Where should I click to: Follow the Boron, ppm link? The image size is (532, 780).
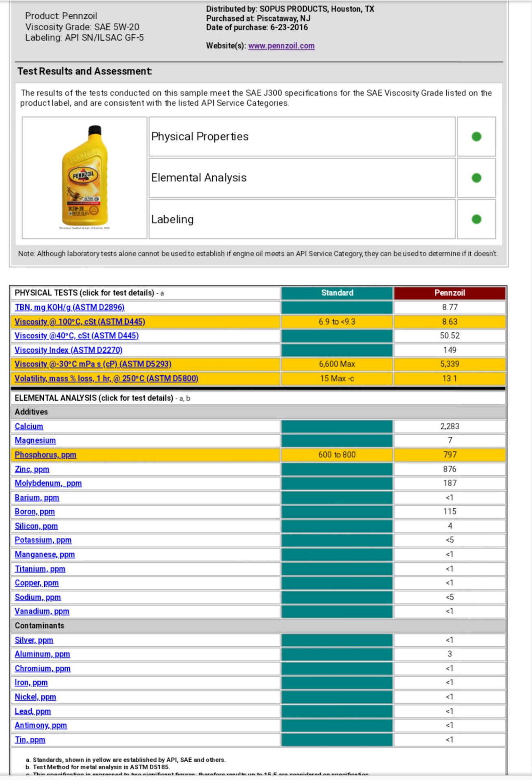pos(35,512)
